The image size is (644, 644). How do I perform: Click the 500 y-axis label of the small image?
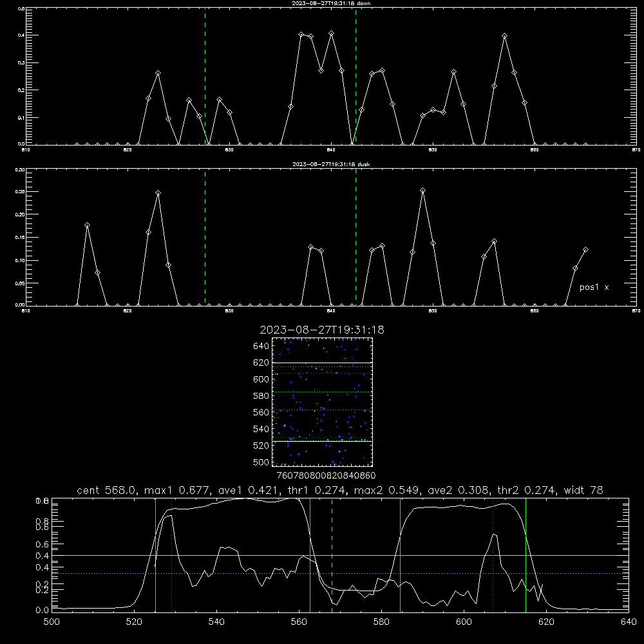pos(261,462)
